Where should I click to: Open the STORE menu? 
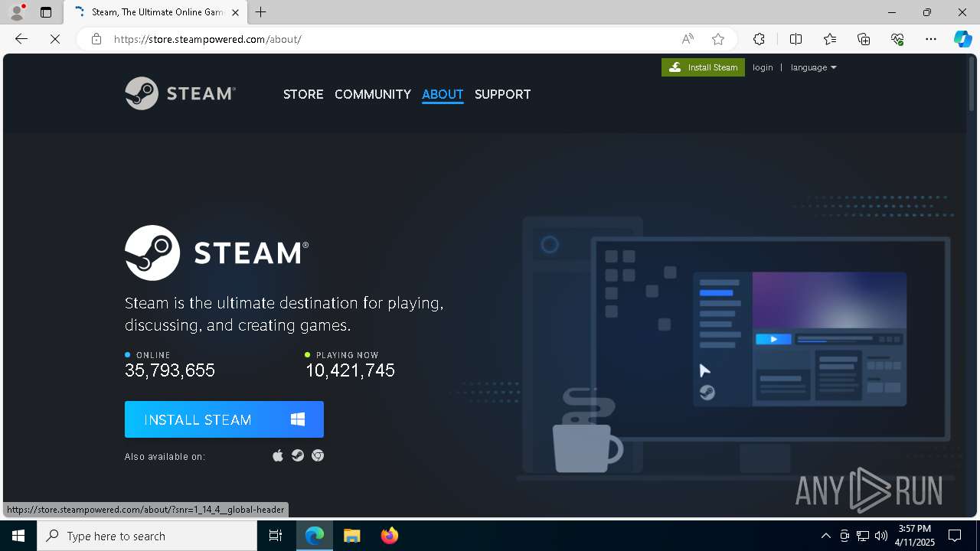pos(303,94)
